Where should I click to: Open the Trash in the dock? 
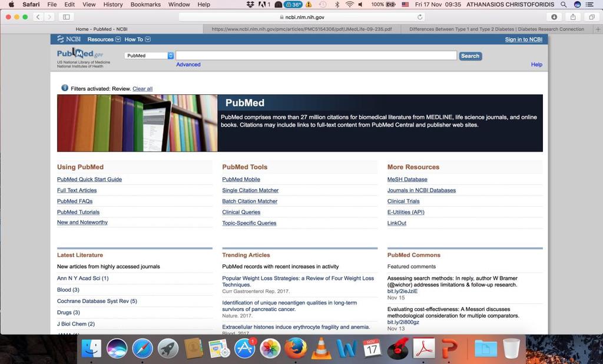pyautogui.click(x=511, y=349)
